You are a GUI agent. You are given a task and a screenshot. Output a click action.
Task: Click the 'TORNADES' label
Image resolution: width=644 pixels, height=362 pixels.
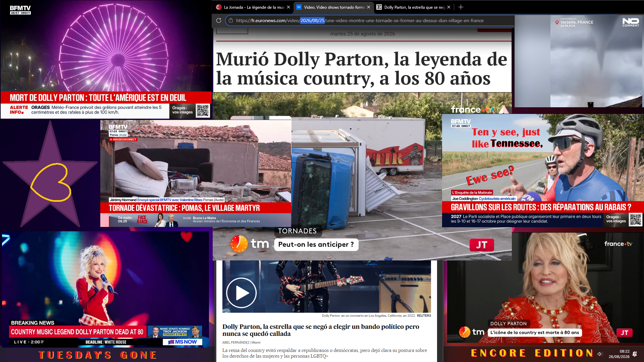coord(297,231)
